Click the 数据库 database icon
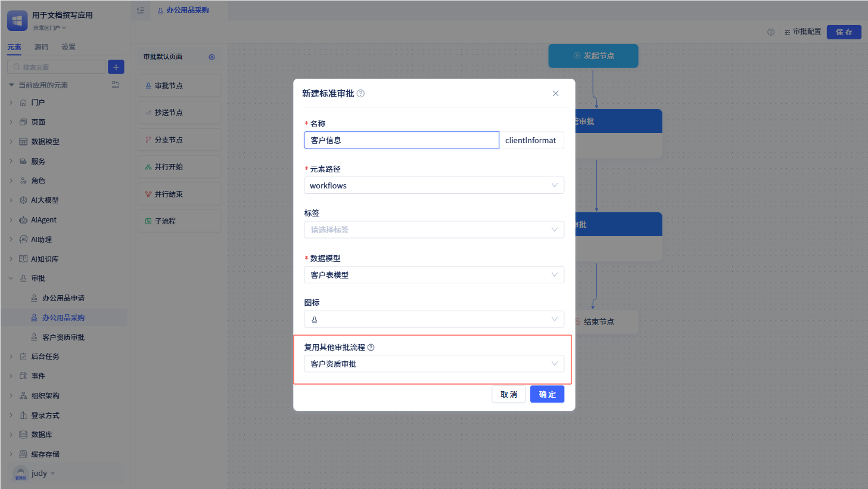The image size is (868, 489). pyautogui.click(x=23, y=435)
